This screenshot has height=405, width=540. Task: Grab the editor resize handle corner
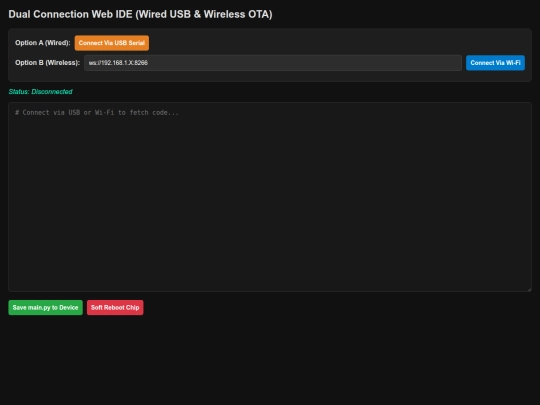(x=529, y=289)
